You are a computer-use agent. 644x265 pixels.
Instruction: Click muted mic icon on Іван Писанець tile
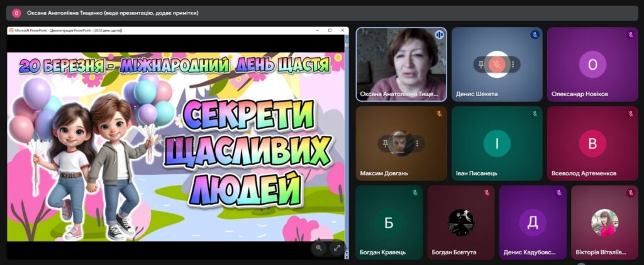click(x=535, y=114)
